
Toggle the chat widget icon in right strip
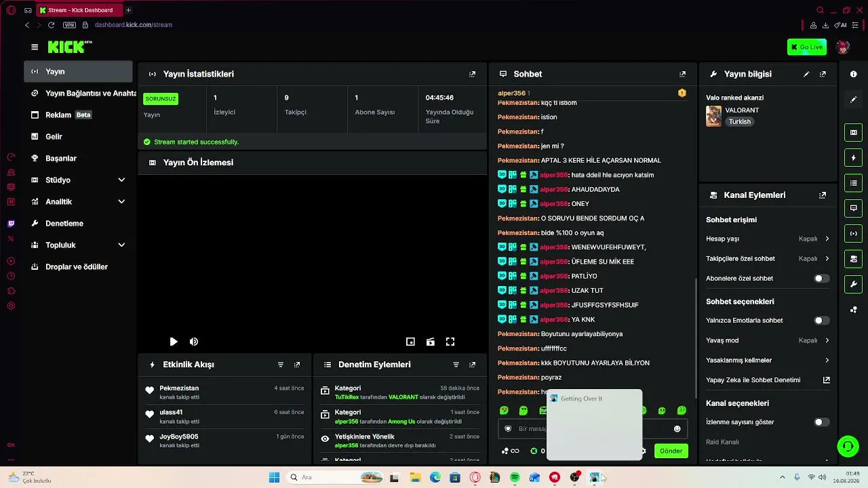tap(854, 208)
